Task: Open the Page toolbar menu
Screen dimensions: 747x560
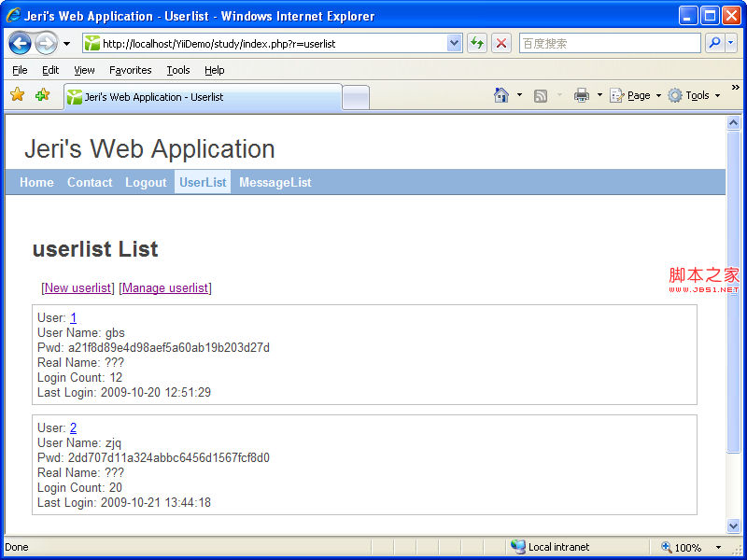Action: coord(636,96)
